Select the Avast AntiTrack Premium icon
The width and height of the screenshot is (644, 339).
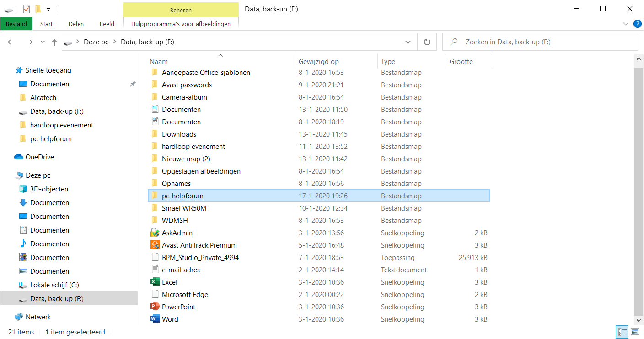click(x=155, y=245)
